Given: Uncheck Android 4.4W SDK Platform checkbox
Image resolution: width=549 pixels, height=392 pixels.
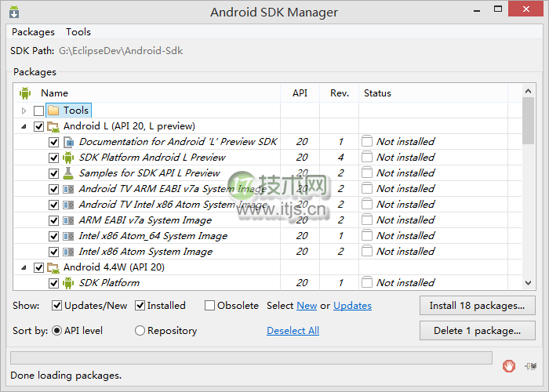Looking at the screenshot, I should [x=53, y=283].
